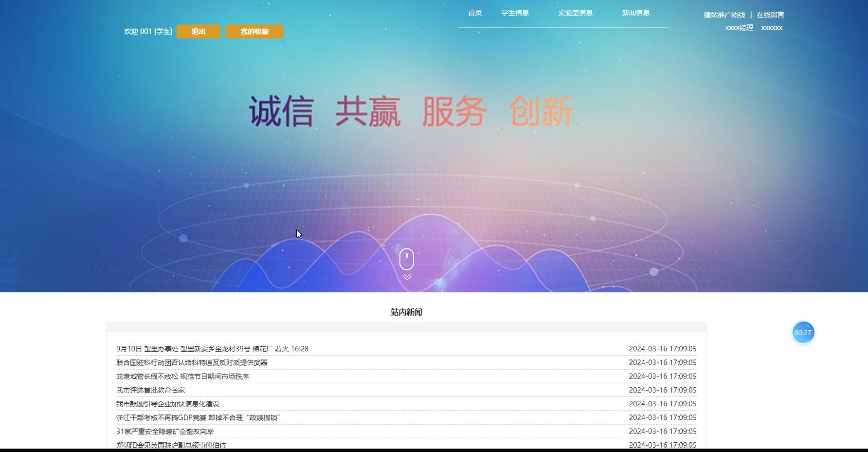Click the double-chevron scroll indicator below the mouse icon
Image resolution: width=868 pixels, height=452 pixels.
(407, 276)
